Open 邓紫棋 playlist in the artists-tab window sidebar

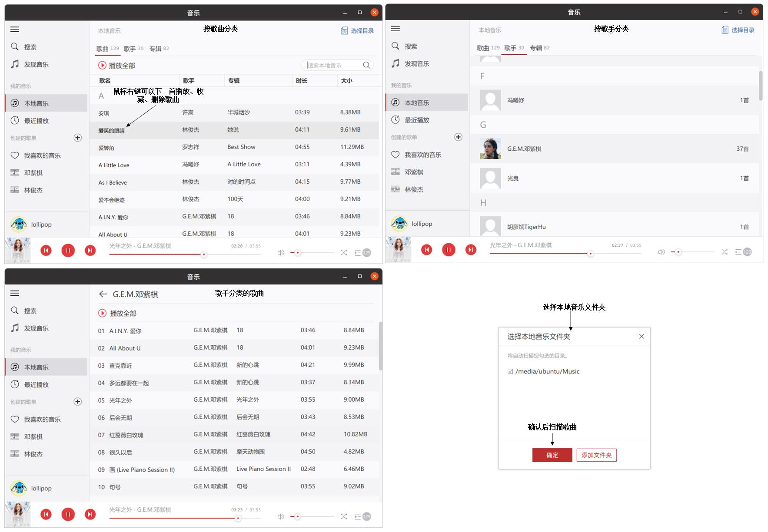point(407,172)
